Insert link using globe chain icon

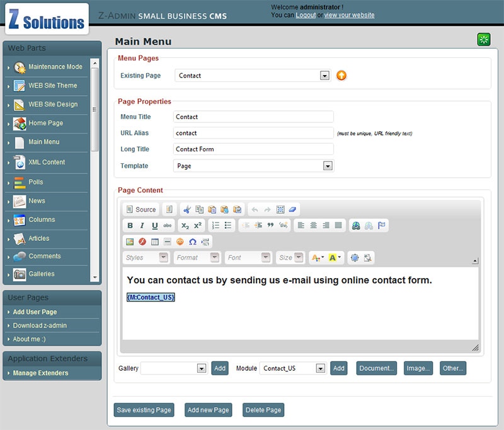coord(357,226)
